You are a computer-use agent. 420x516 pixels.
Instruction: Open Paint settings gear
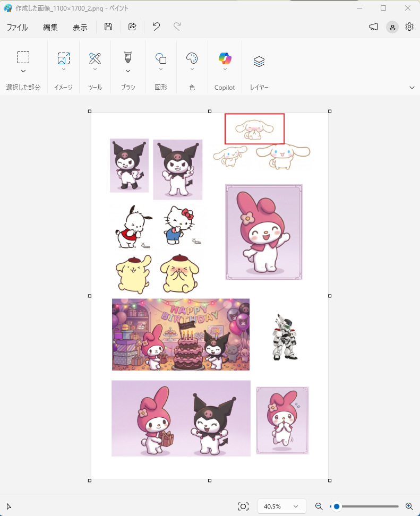click(x=409, y=27)
